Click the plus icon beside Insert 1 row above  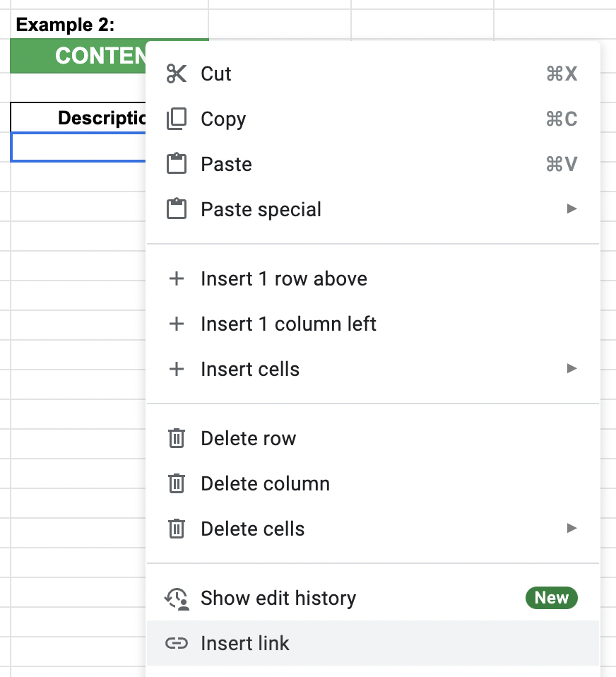(176, 278)
